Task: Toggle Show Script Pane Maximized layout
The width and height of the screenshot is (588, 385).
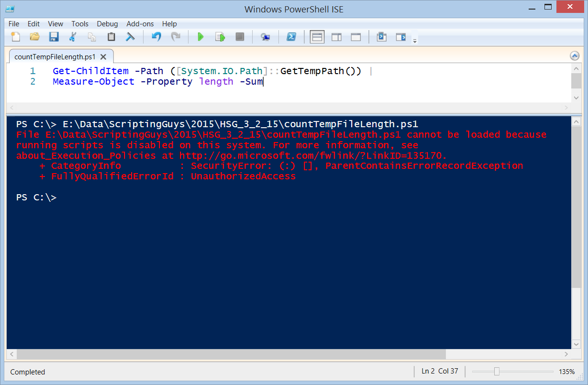Action: pyautogui.click(x=356, y=36)
